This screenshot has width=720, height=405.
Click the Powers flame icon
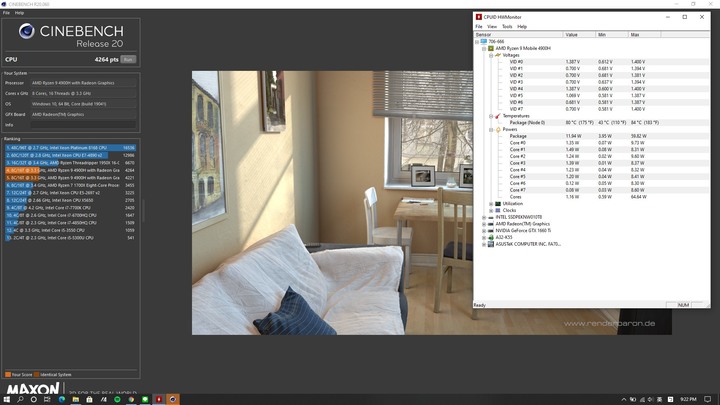tap(498, 129)
